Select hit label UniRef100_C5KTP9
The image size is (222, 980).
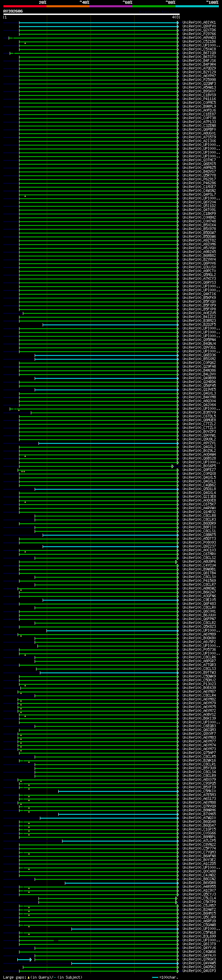(x=199, y=902)
